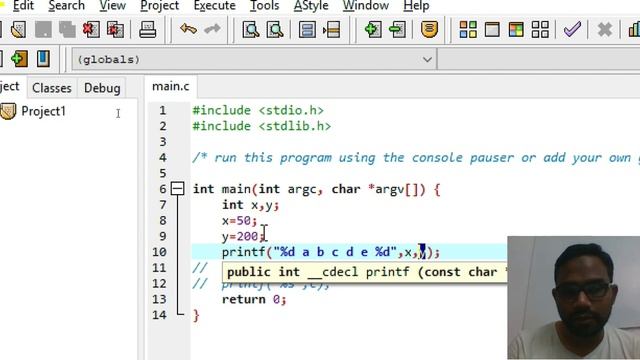Click inside the printf format string
This screenshot has height=360, width=640.
pos(335,252)
